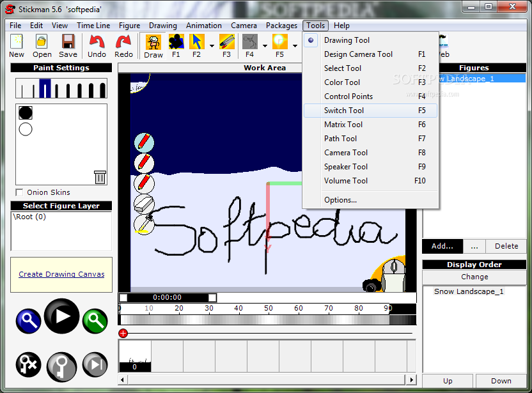Click the Delete figure button
Viewport: 532px width, 393px height.
[506, 246]
